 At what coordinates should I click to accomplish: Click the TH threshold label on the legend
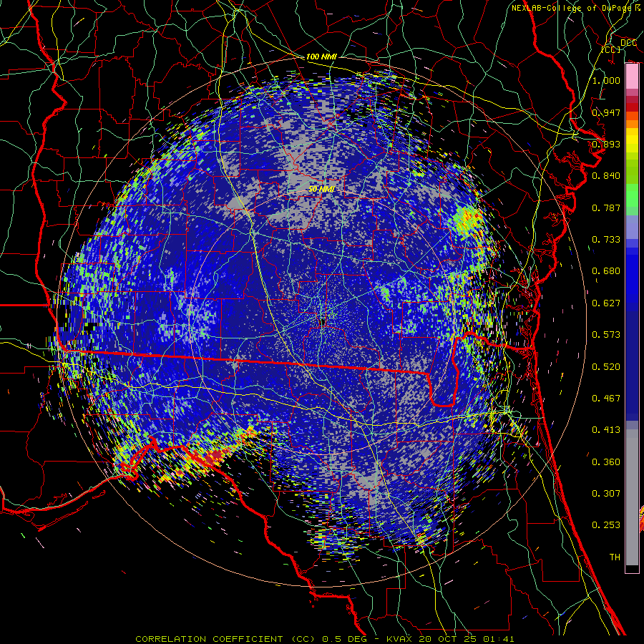click(615, 557)
